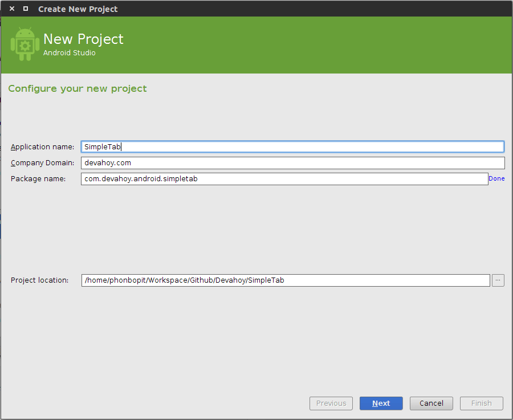Focus the Company Domain input field
Viewport: 513px width, 420px height.
(x=292, y=163)
